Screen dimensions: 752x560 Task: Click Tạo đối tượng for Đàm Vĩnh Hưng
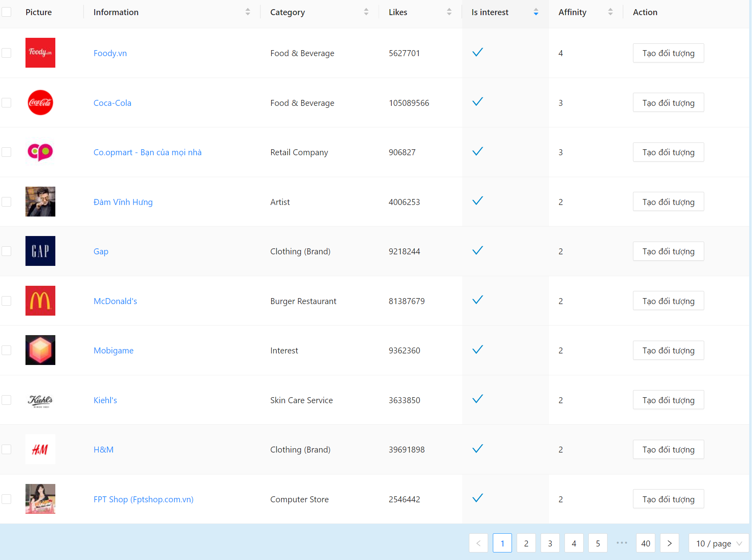pyautogui.click(x=668, y=202)
